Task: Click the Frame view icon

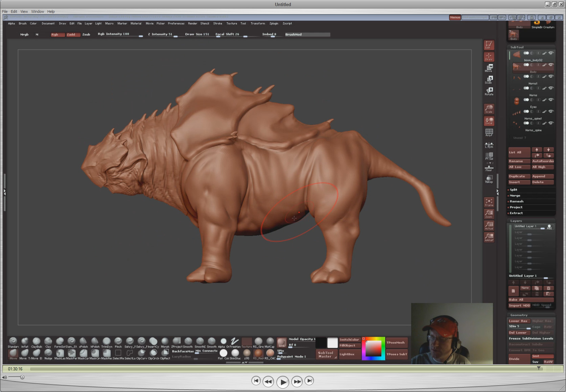Action: click(x=489, y=202)
